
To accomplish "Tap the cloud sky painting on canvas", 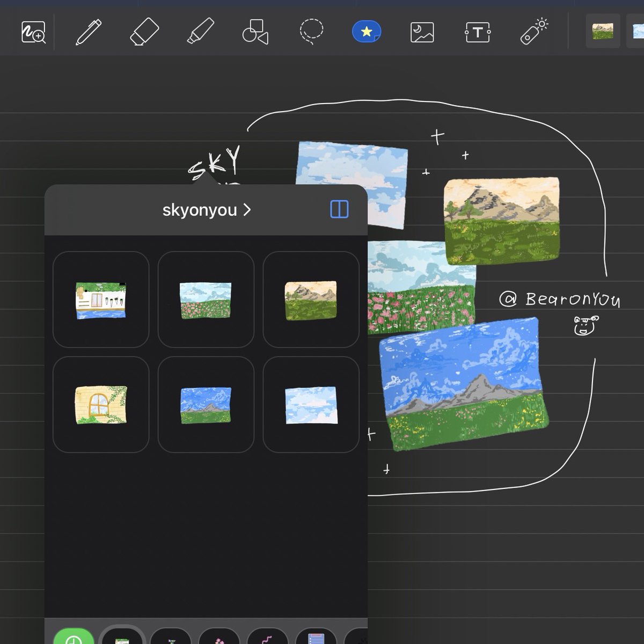I will coord(370,177).
